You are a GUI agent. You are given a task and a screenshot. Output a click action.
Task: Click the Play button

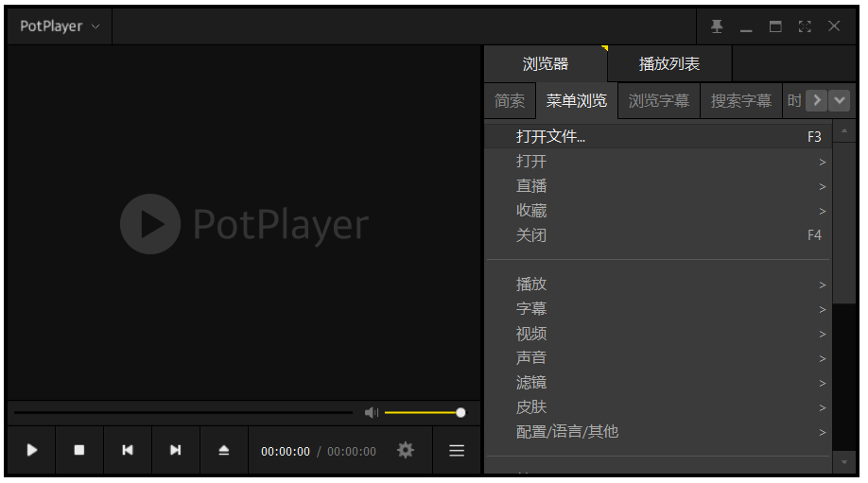click(x=31, y=450)
